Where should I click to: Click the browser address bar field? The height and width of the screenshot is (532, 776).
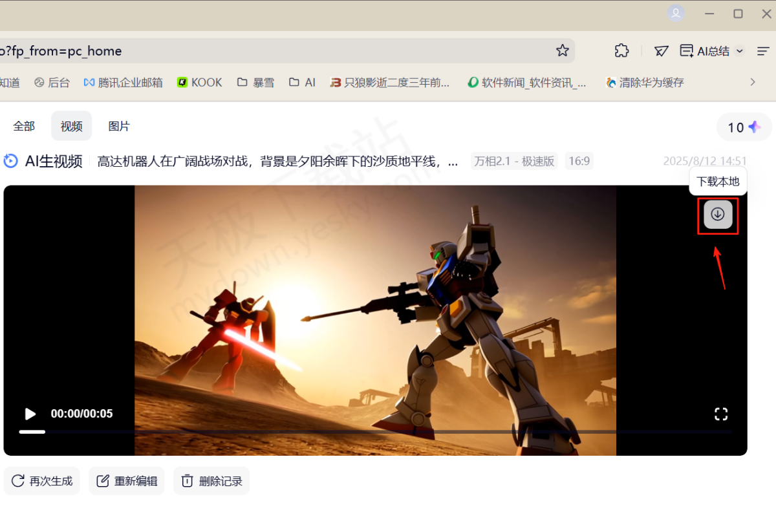[x=259, y=50]
